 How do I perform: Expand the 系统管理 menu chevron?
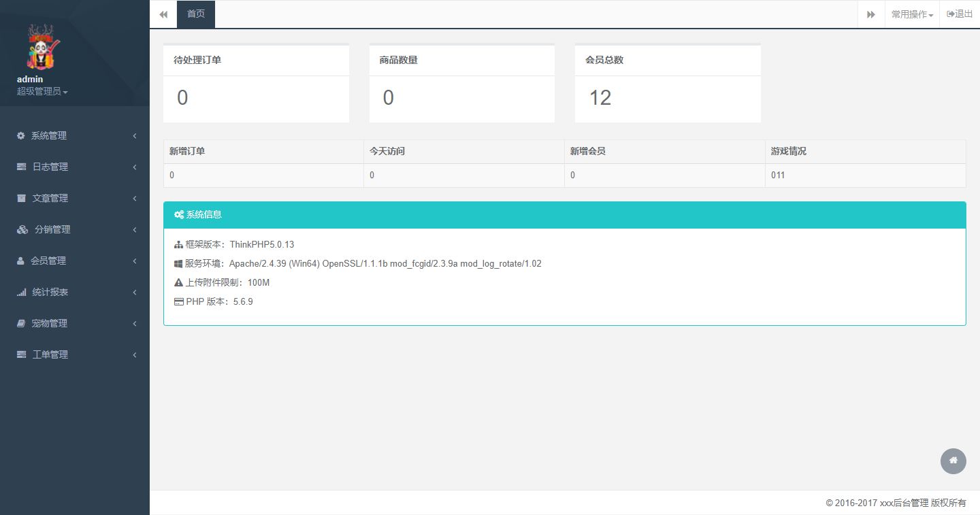pos(135,135)
